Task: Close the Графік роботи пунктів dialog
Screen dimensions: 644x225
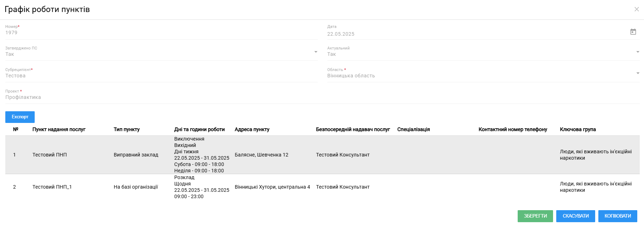Action: point(637,9)
